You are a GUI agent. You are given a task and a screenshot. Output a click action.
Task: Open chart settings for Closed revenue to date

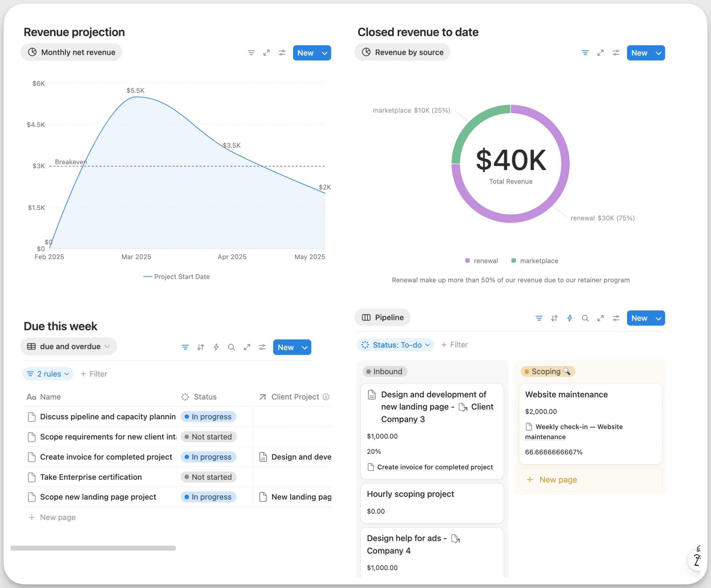coord(616,53)
